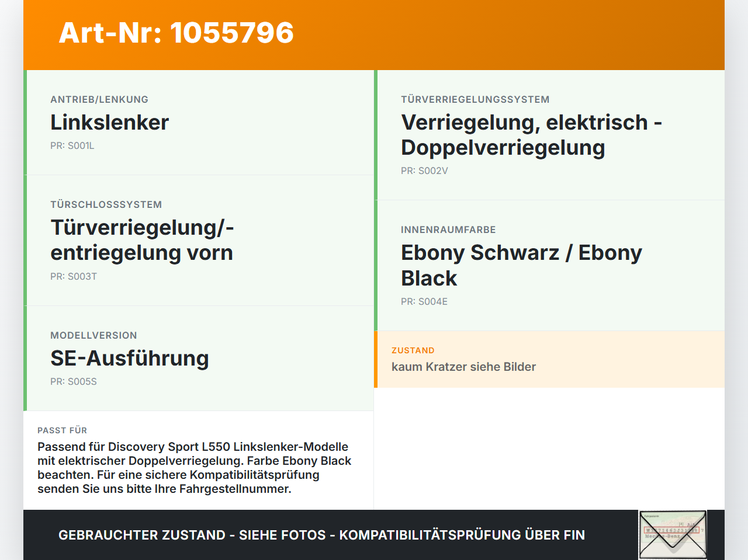Click the PR: S005S code

pyautogui.click(x=74, y=382)
